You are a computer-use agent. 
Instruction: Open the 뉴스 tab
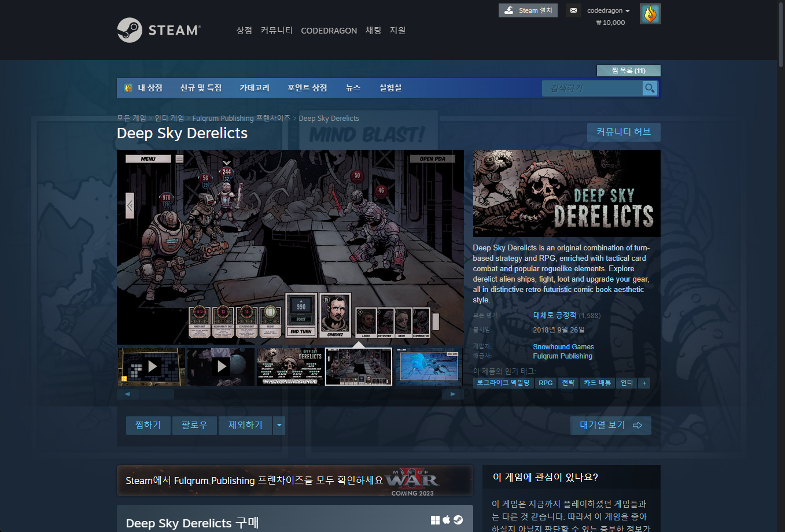353,88
